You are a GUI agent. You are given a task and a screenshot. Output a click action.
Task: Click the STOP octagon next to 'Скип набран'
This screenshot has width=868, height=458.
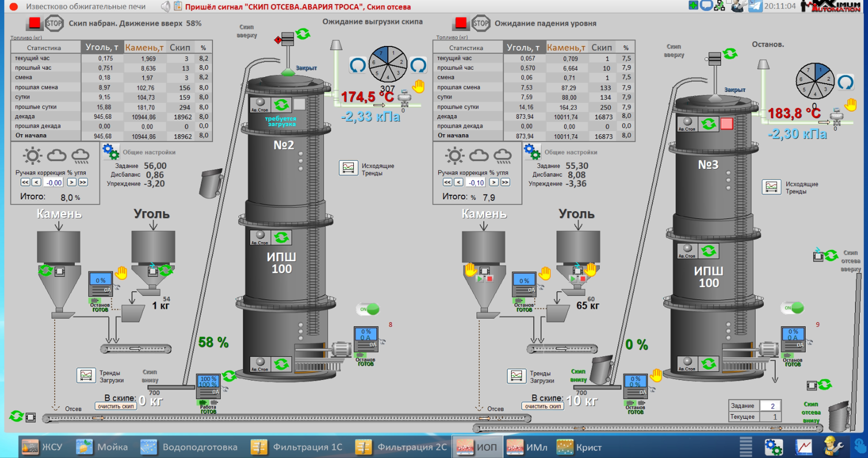coord(54,23)
